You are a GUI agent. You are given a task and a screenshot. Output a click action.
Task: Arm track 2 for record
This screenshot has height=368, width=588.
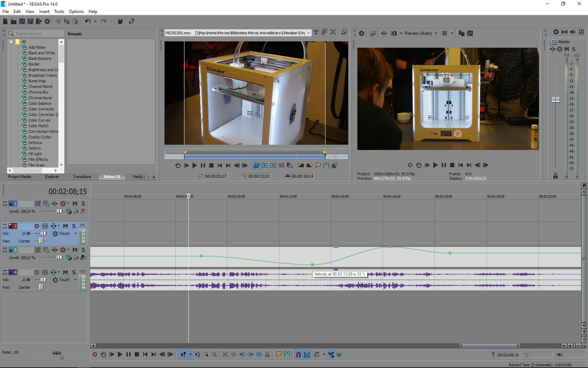tap(37, 226)
